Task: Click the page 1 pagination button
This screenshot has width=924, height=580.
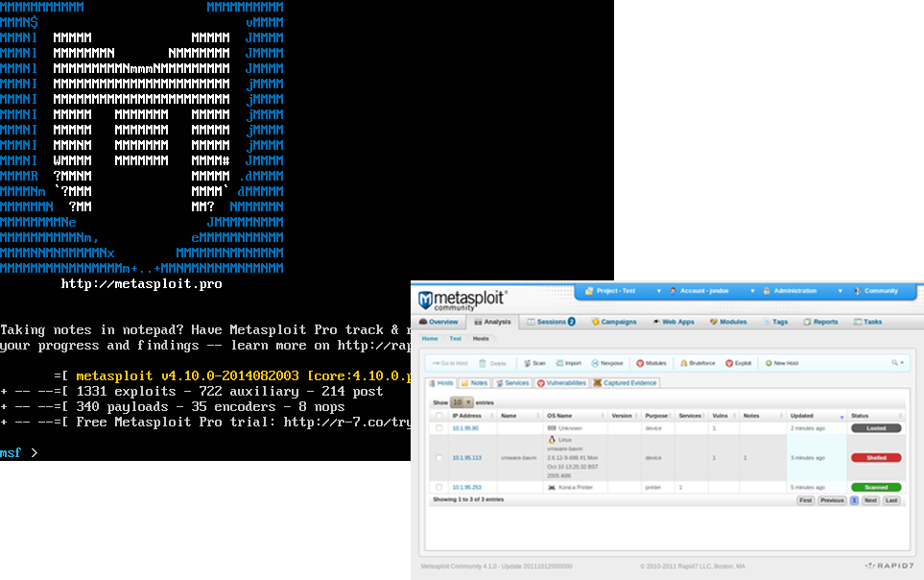Action: click(855, 500)
